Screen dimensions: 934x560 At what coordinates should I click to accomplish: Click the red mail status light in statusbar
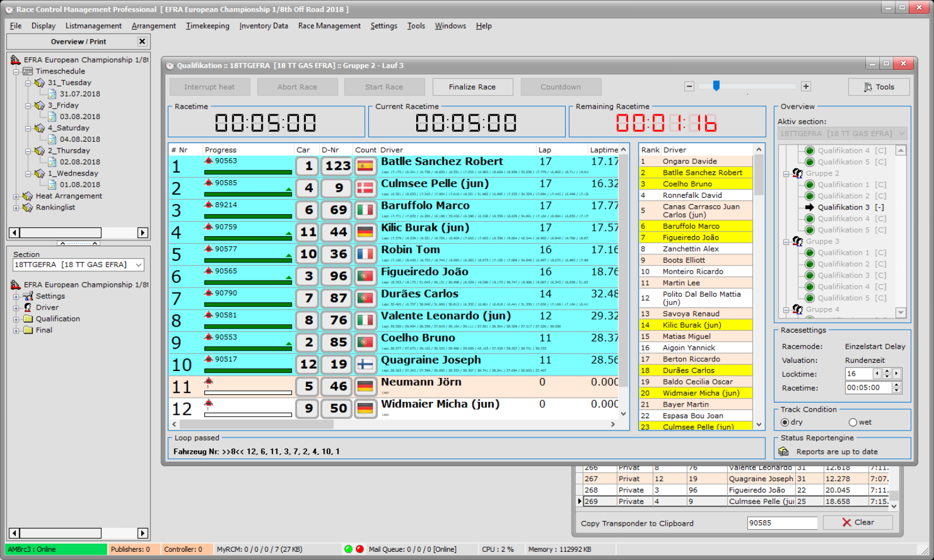359,549
